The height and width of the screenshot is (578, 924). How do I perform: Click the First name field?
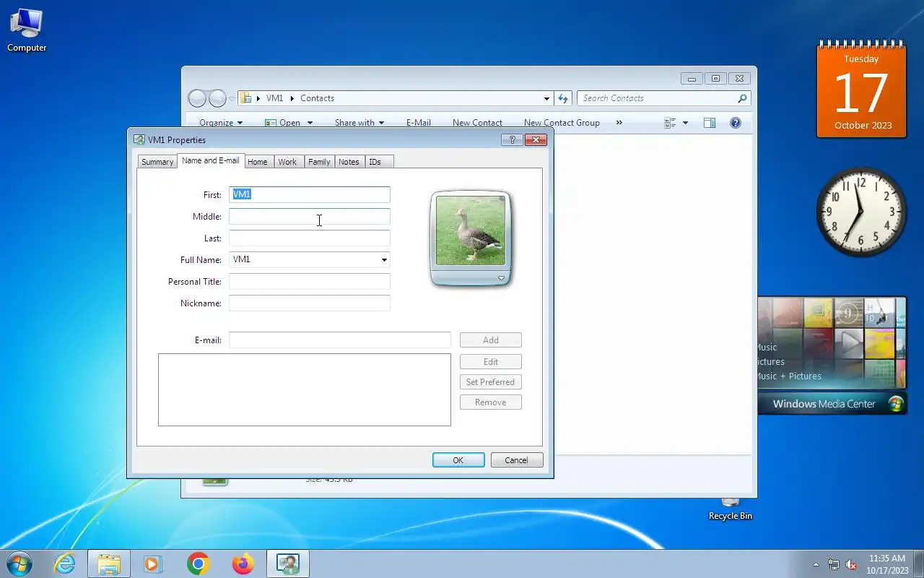(310, 194)
